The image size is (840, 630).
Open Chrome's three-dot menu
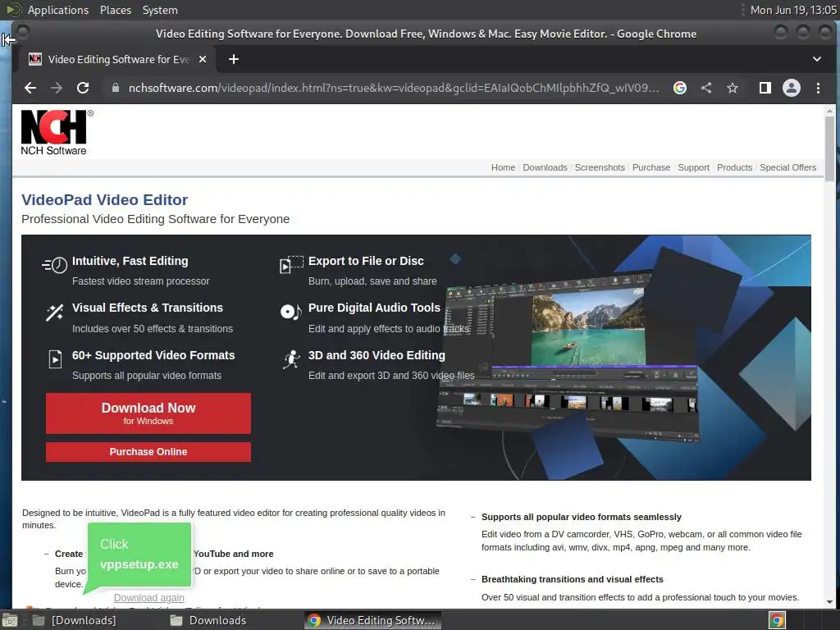[818, 88]
